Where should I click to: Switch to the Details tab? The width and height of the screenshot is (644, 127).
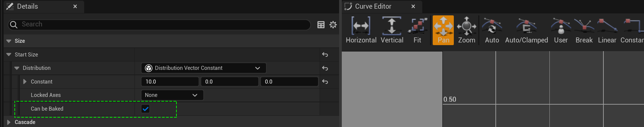coord(28,6)
